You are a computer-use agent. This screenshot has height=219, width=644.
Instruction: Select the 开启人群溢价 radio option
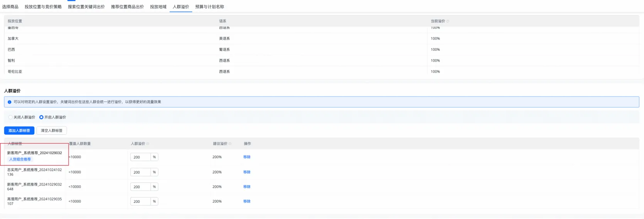[41, 117]
